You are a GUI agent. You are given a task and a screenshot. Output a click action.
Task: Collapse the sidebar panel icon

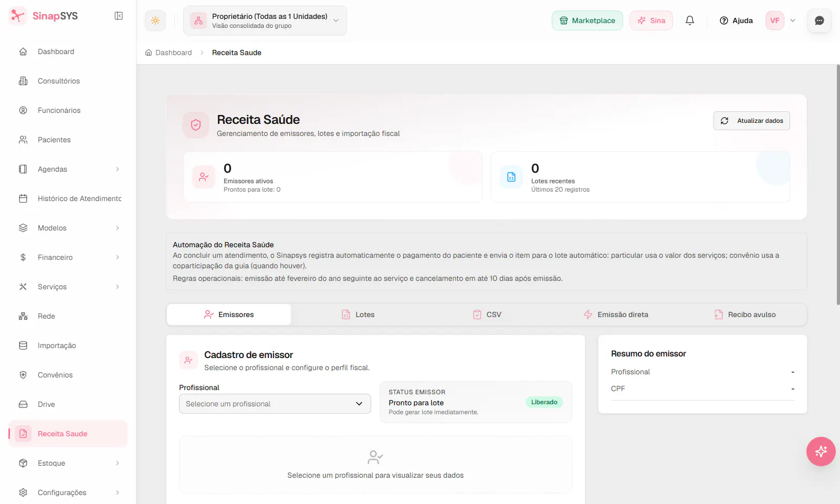[119, 16]
